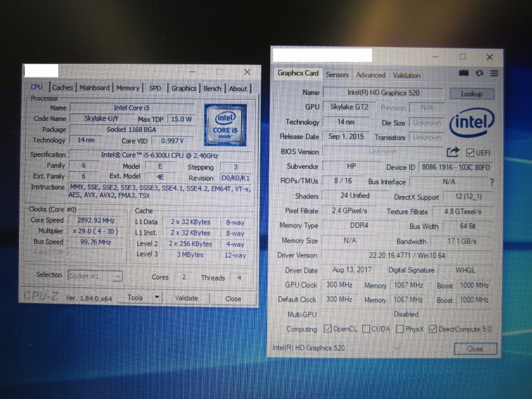Select the CPU tab

[37, 87]
